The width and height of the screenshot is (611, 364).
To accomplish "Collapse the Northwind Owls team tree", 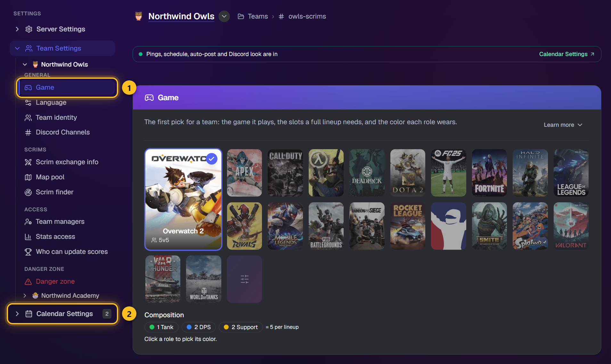I will coord(25,64).
